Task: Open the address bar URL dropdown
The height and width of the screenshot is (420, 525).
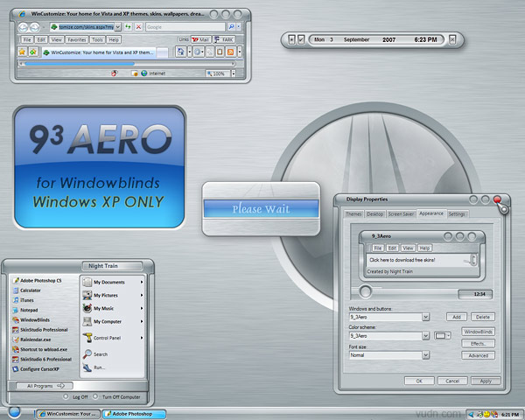Action: (x=118, y=27)
